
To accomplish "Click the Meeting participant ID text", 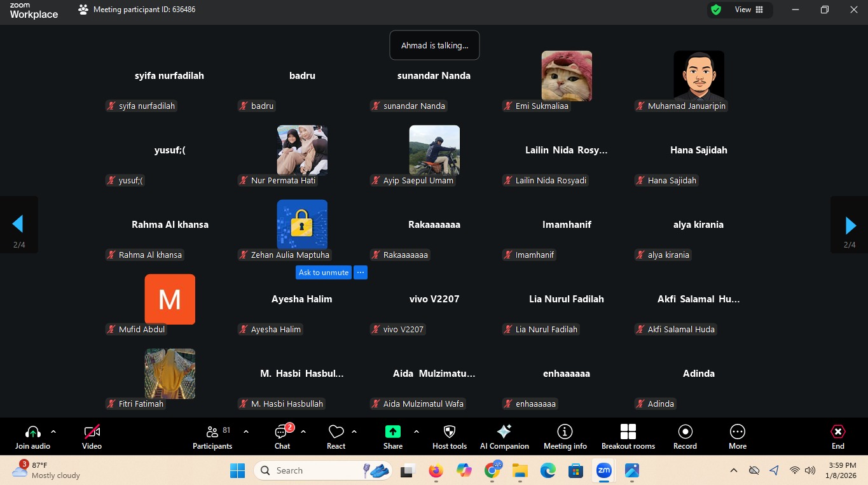I will (x=144, y=10).
